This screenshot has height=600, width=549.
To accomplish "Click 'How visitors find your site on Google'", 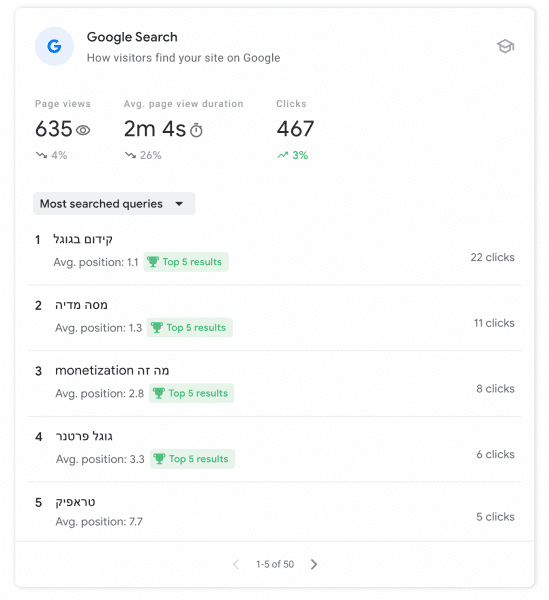I will coord(183,58).
